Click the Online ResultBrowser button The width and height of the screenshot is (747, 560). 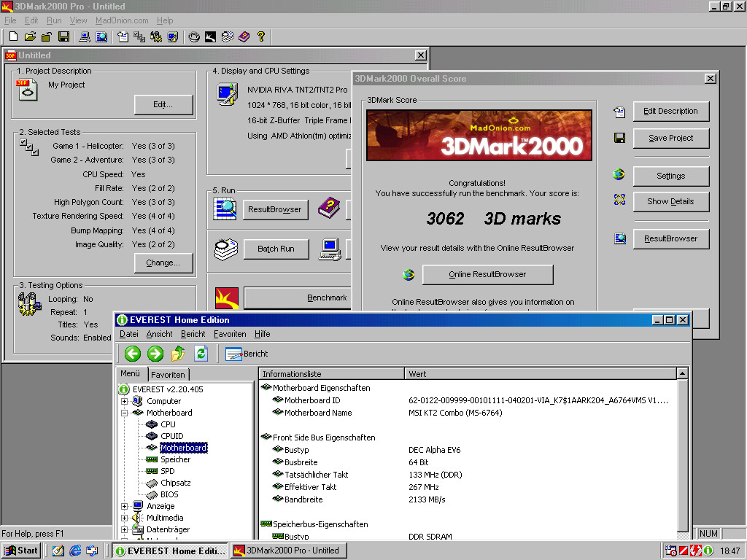click(x=487, y=274)
